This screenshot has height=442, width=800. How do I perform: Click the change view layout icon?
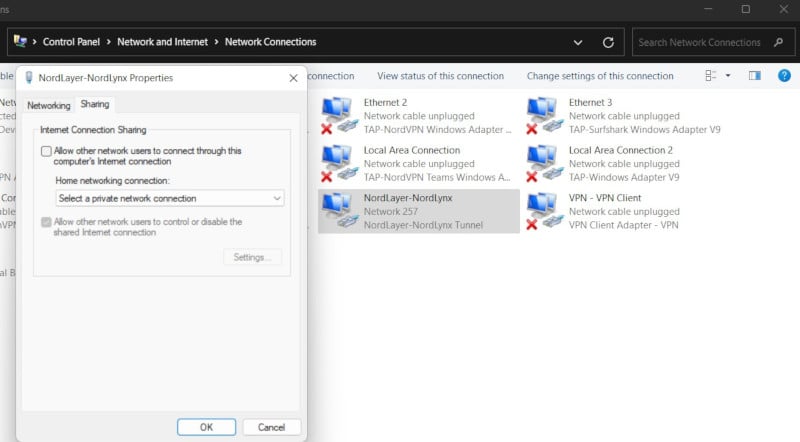(711, 76)
